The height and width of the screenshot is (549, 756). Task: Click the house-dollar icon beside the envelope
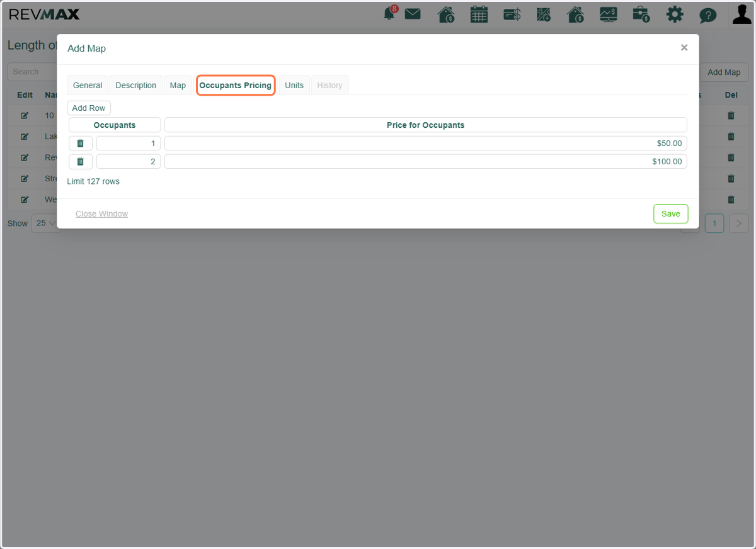(x=446, y=14)
